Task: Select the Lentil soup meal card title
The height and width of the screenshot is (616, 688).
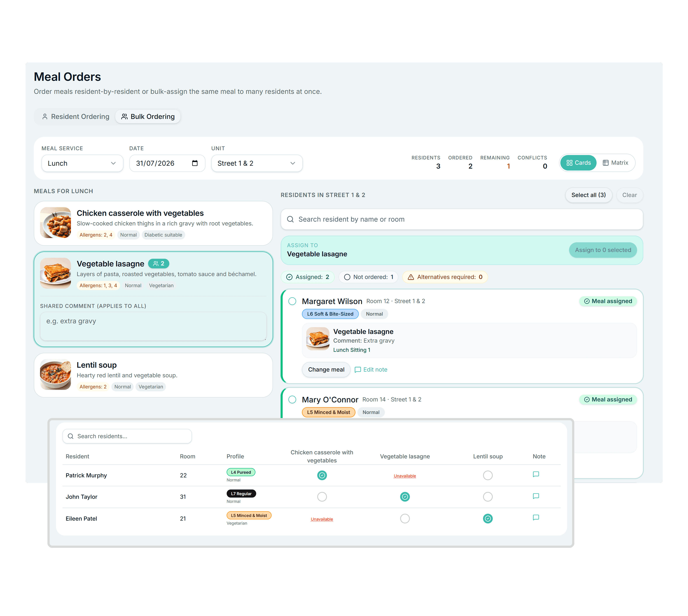Action: (96, 365)
